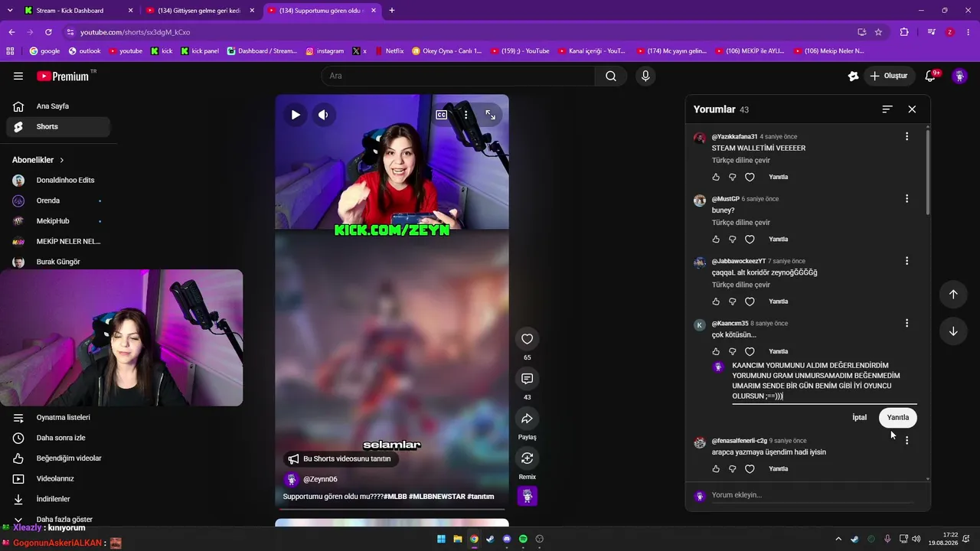Click the YouTube Premium logo
Image resolution: width=980 pixels, height=551 pixels.
(63, 76)
